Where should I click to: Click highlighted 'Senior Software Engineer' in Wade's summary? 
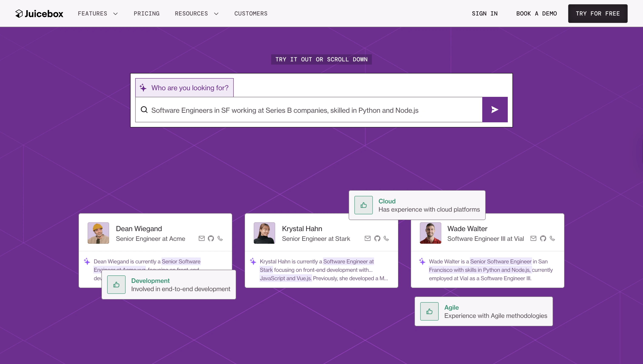pos(501,261)
